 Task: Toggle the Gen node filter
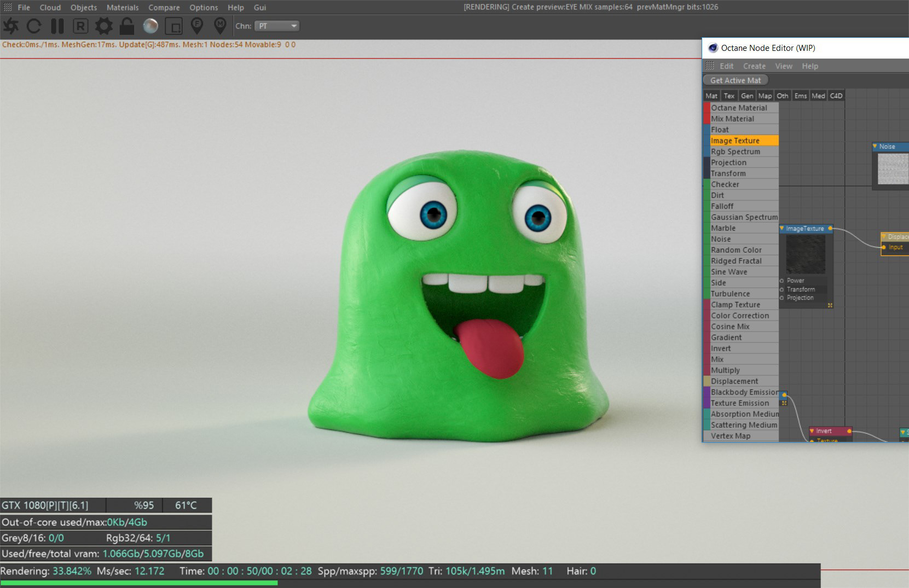[747, 96]
